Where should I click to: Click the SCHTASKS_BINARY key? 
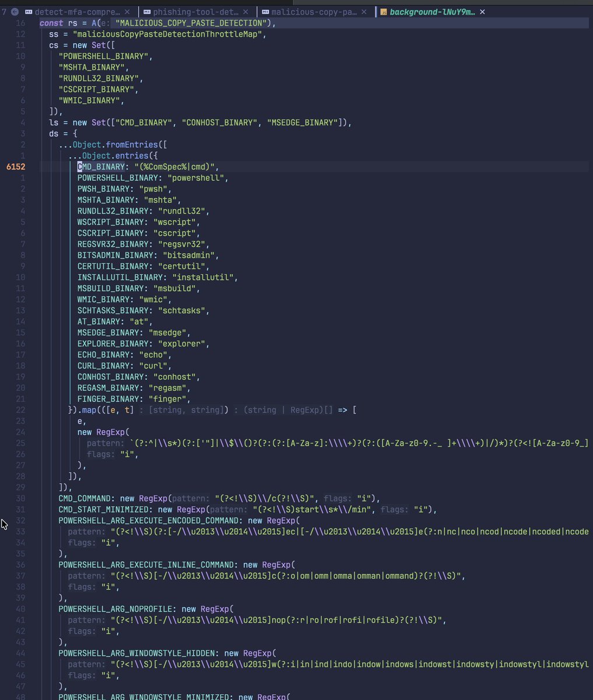[x=113, y=311]
